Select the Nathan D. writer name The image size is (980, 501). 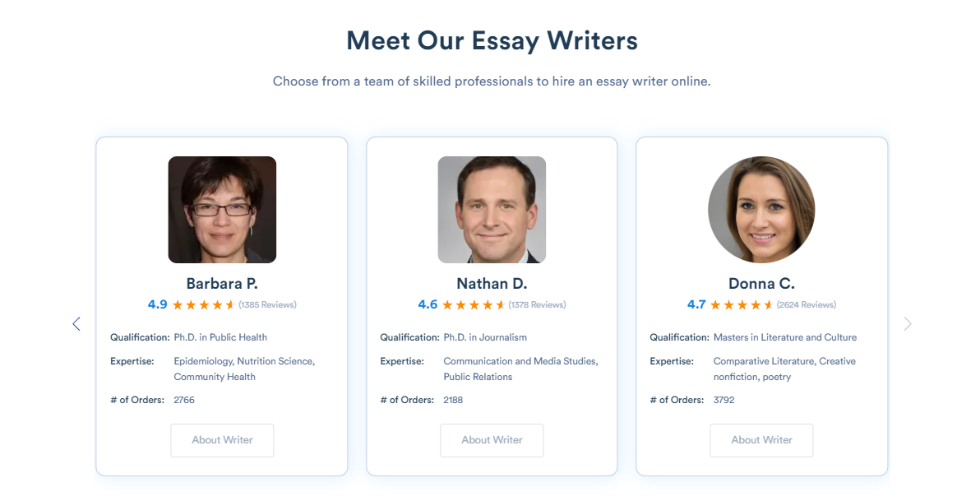[492, 284]
